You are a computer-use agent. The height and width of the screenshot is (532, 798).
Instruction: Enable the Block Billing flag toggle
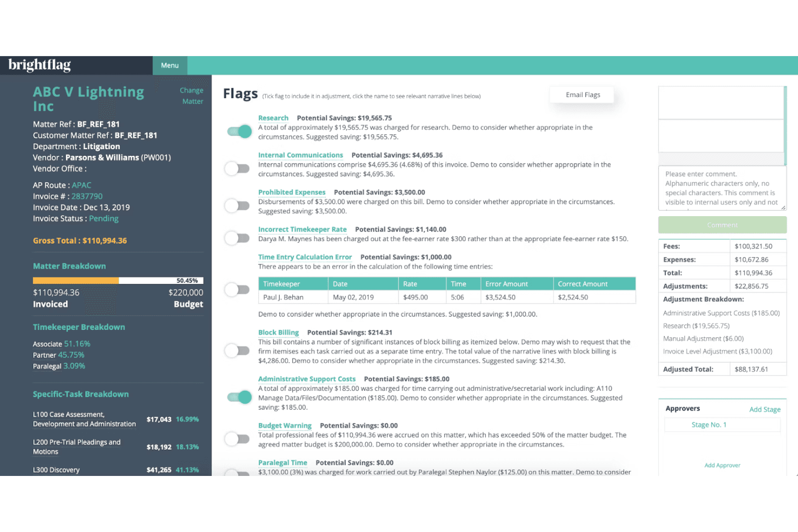coord(237,351)
